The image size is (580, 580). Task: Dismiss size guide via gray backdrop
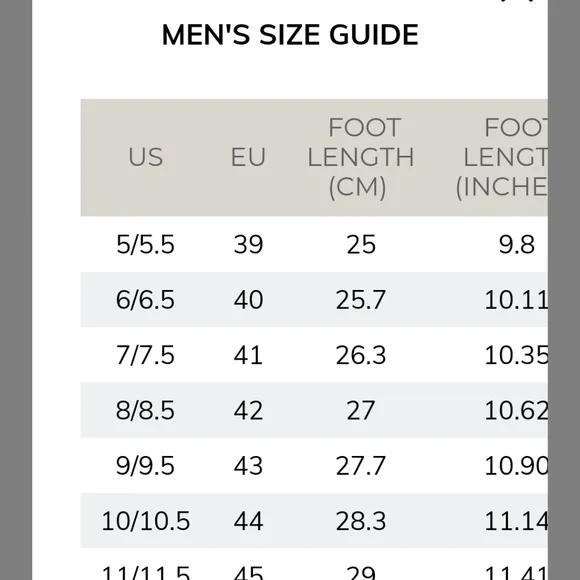pyautogui.click(x=16, y=290)
